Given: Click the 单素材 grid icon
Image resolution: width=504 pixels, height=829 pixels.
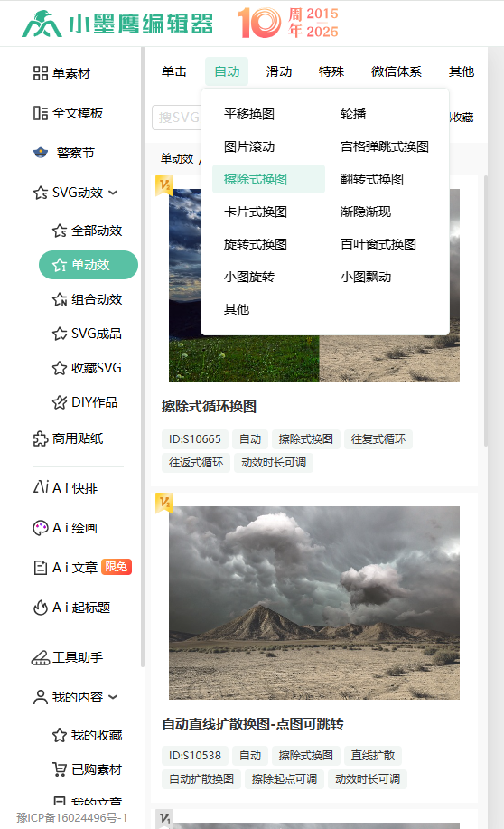Looking at the screenshot, I should click(x=41, y=73).
